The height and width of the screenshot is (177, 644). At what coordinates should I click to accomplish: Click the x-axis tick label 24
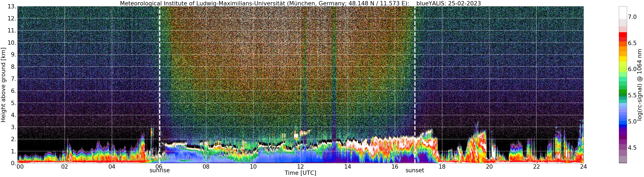(583, 167)
